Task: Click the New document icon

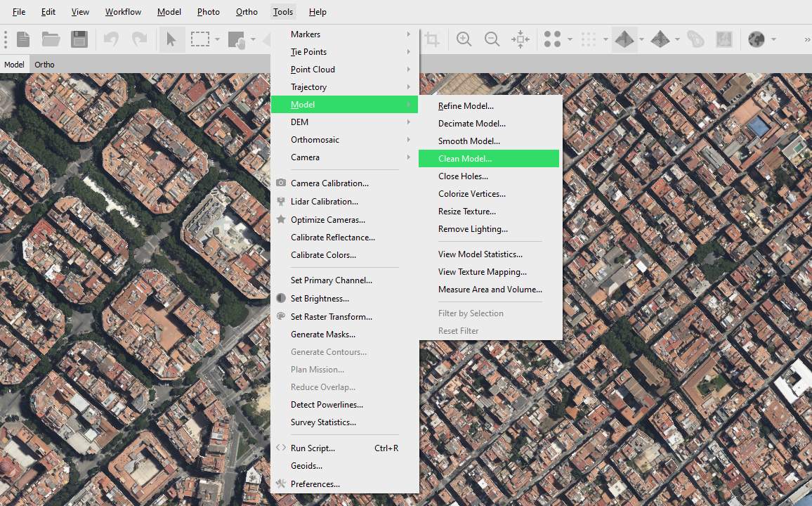Action: coord(24,39)
